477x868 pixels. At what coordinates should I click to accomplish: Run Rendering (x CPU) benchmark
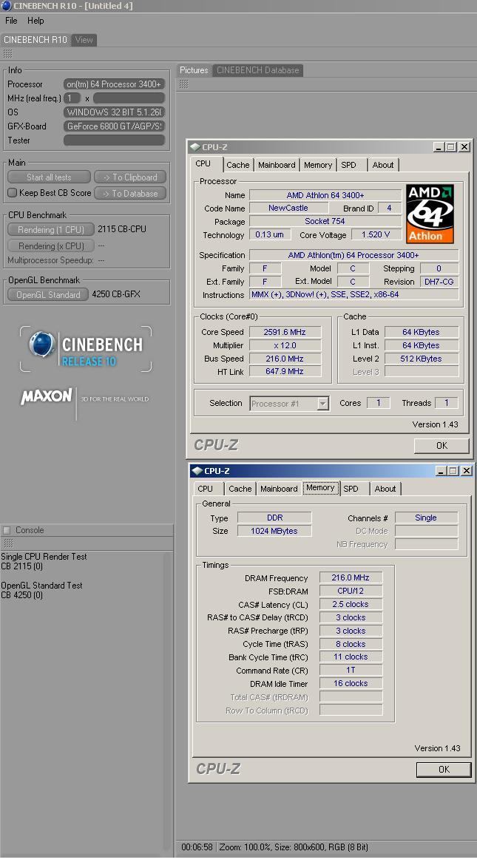pyautogui.click(x=51, y=245)
